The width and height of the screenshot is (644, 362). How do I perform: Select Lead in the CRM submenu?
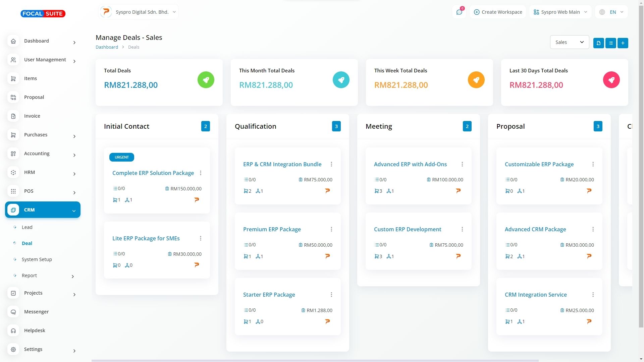tap(27, 227)
